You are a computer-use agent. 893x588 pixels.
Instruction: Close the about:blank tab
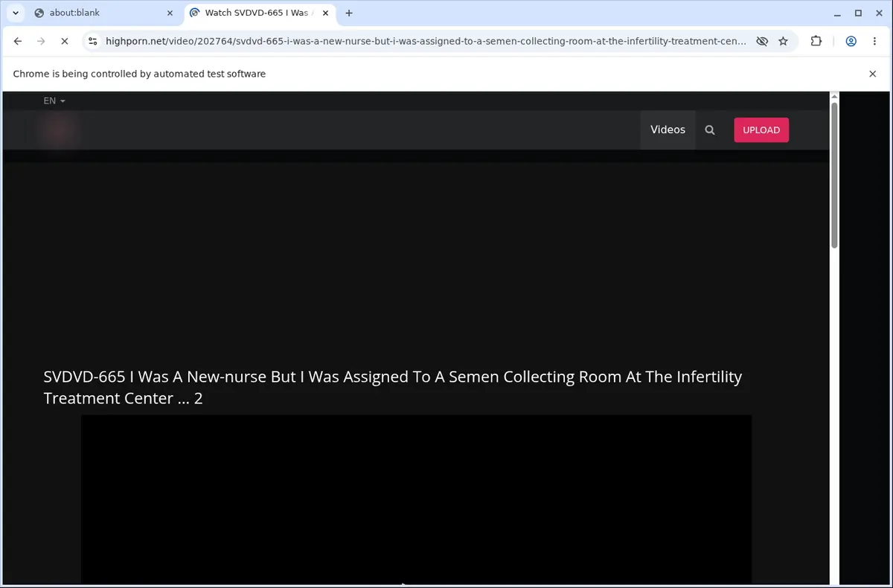170,13
